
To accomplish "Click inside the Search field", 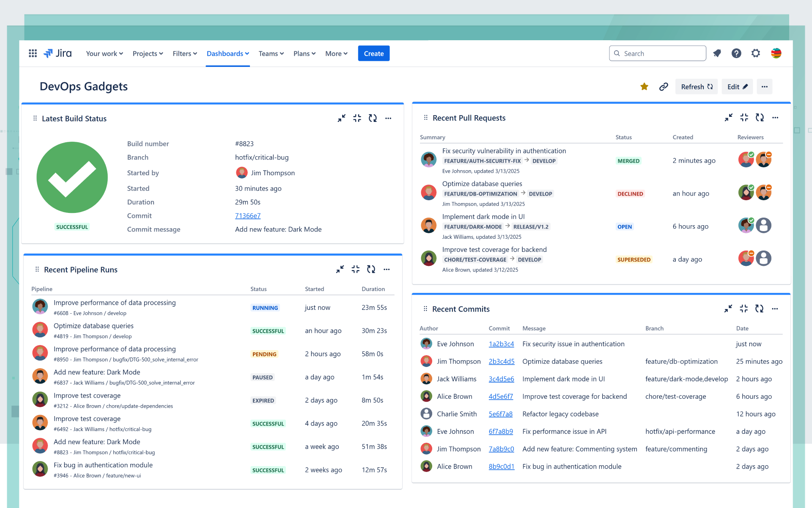I will tap(657, 53).
